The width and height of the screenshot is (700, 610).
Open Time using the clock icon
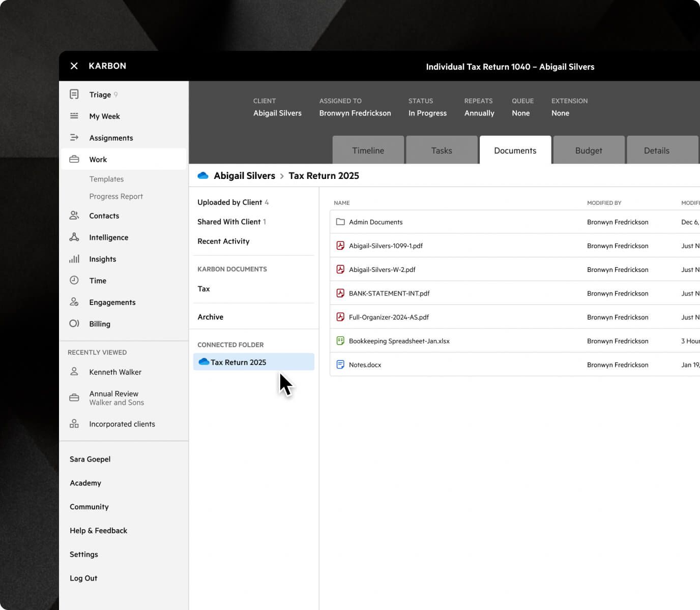[x=74, y=280]
